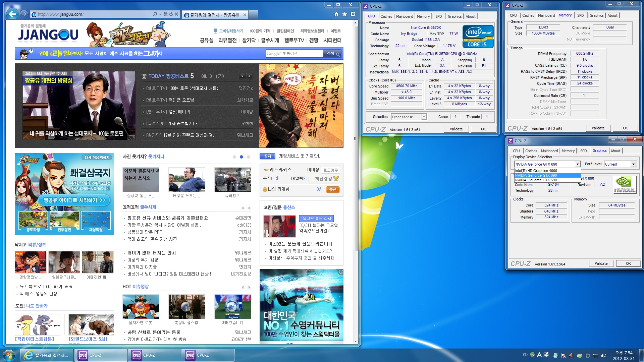Switch to About tab in Graphics window

tap(615, 151)
